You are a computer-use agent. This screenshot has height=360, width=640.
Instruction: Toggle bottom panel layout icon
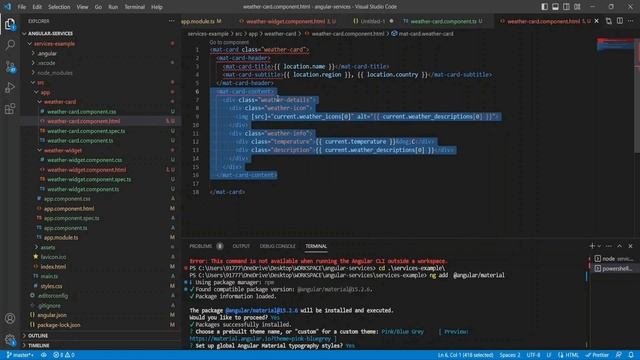(x=556, y=7)
